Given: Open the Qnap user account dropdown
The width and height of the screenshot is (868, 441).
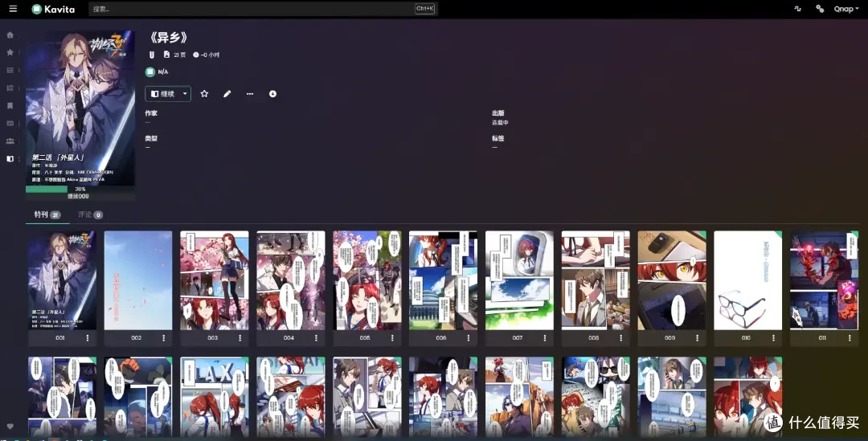Looking at the screenshot, I should point(846,9).
